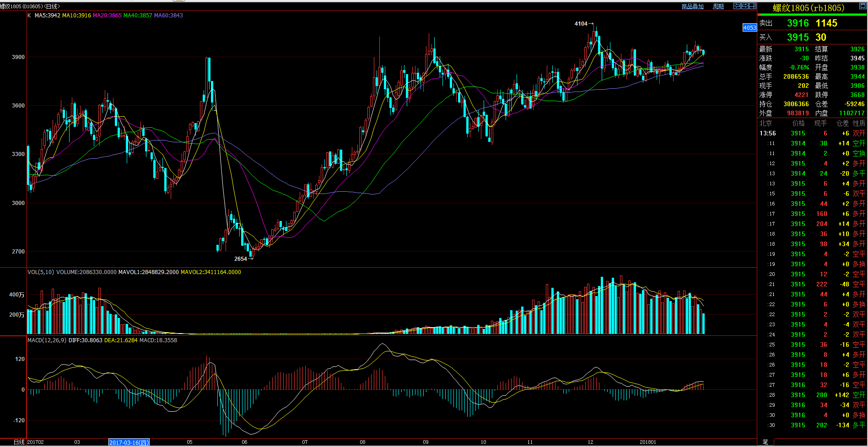This screenshot has width=868, height=447.
Task: Open the 商品叠加 overlay link
Action: click(692, 6)
